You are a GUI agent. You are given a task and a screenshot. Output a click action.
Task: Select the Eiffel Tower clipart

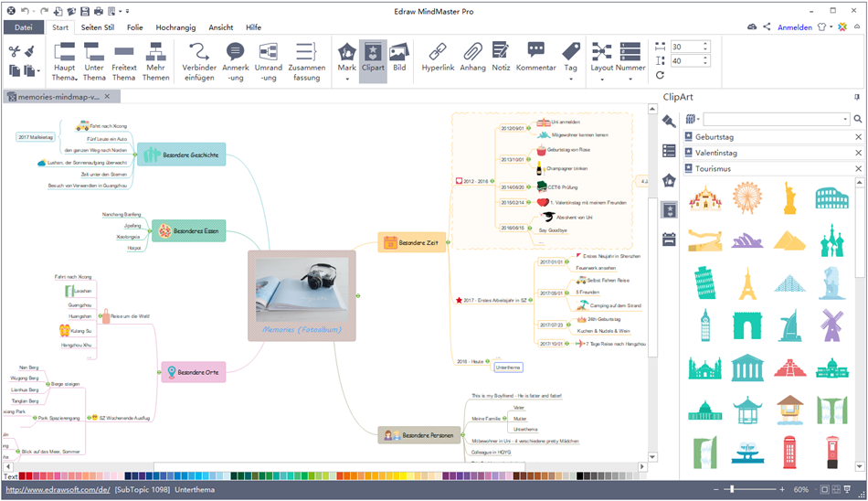click(x=747, y=284)
